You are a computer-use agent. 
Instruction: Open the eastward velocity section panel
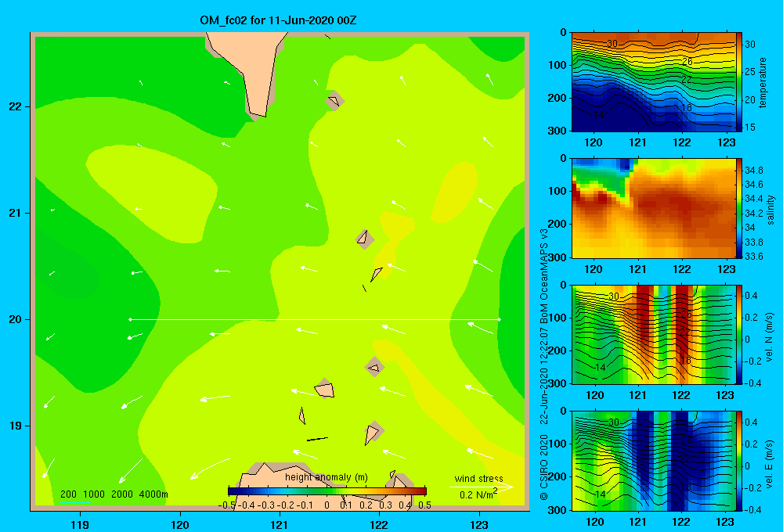654,461
